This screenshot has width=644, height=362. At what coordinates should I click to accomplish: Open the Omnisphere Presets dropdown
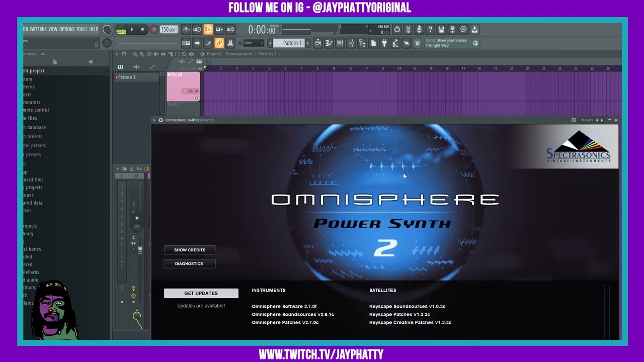tap(587, 120)
